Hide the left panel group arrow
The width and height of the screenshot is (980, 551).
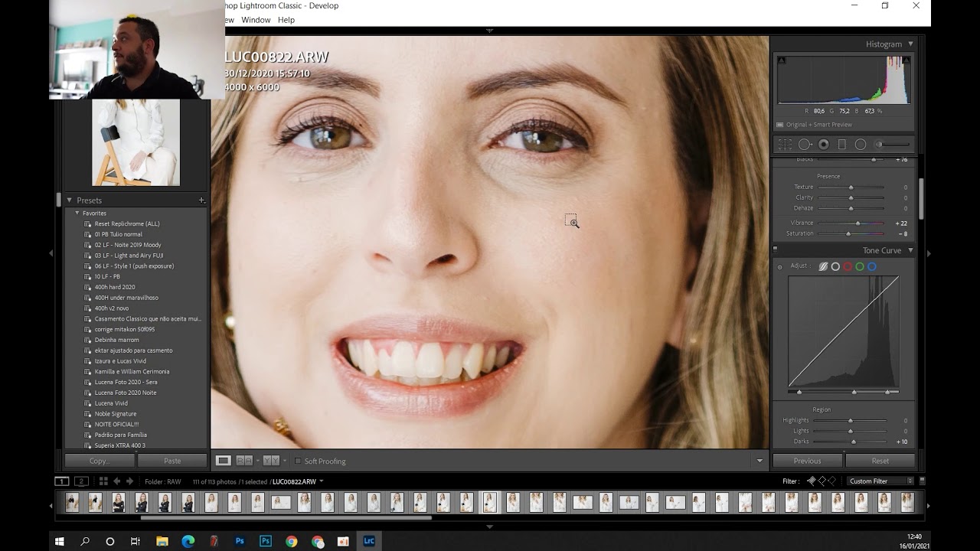[x=51, y=253]
